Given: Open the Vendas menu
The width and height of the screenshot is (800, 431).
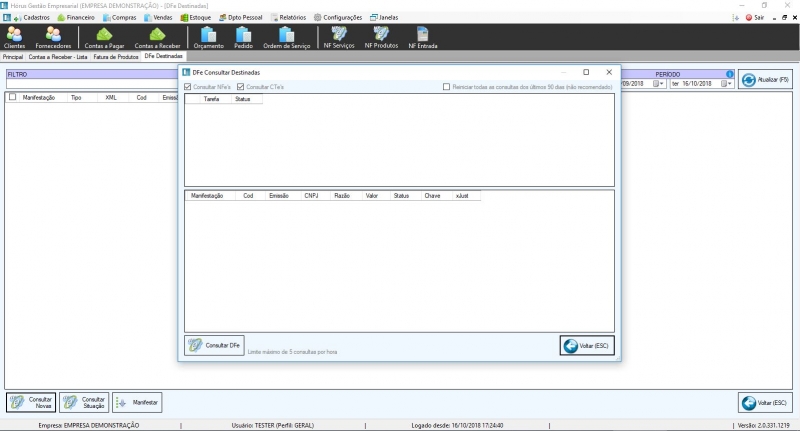Looking at the screenshot, I should click(x=158, y=17).
